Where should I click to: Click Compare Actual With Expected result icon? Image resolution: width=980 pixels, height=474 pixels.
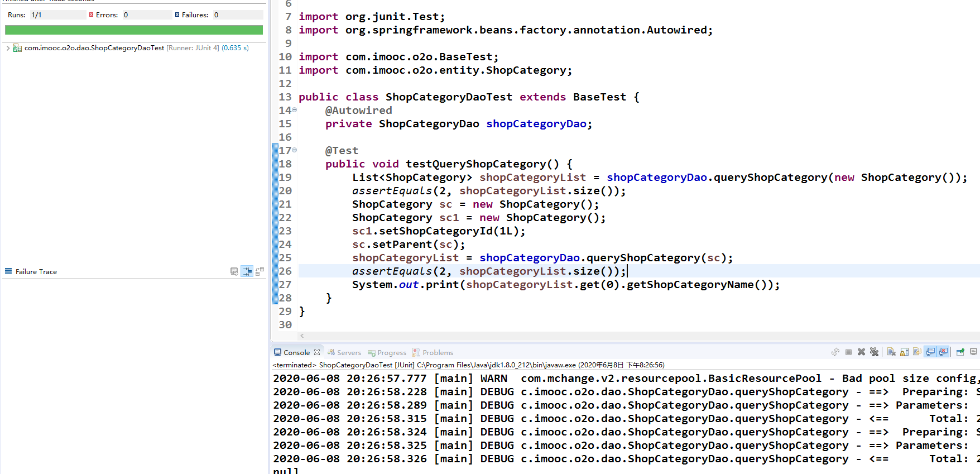[260, 272]
